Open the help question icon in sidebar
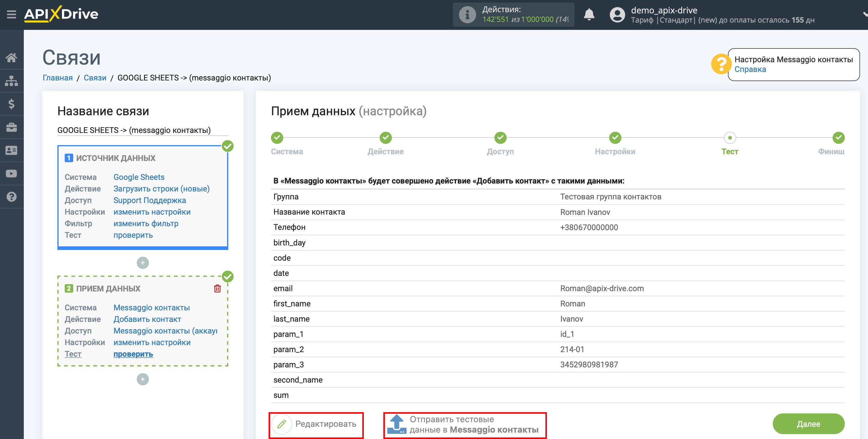 (x=12, y=197)
